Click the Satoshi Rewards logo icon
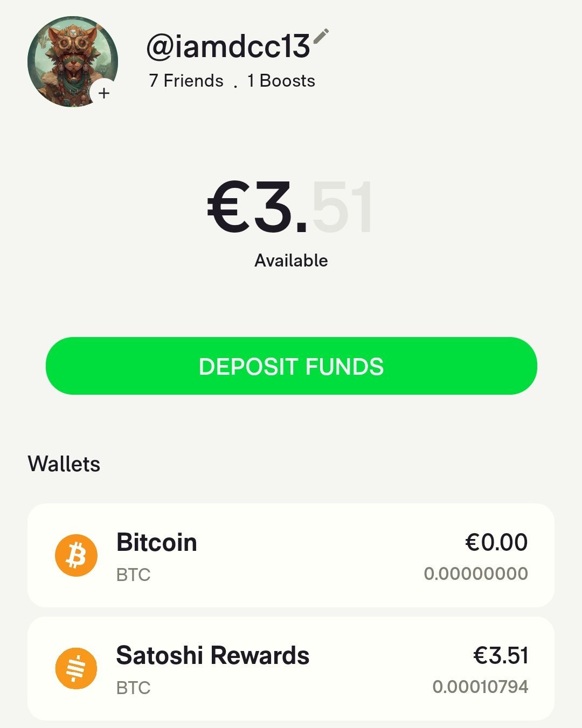Image resolution: width=582 pixels, height=728 pixels. [76, 668]
